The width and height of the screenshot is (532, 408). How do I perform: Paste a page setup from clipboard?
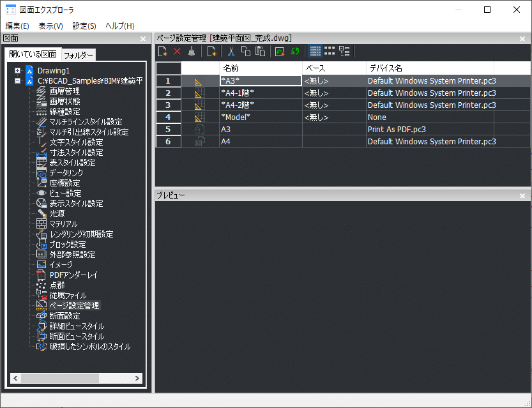pyautogui.click(x=261, y=51)
